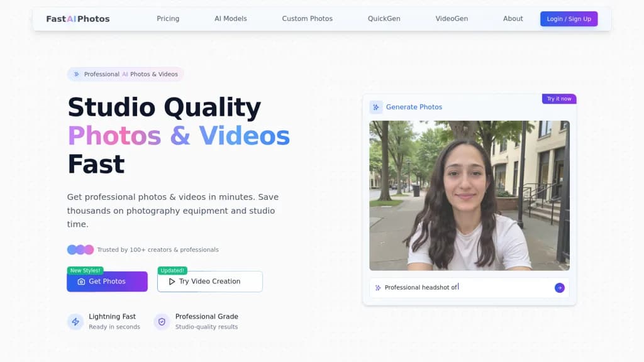Click the play icon on Try Video Creation
Viewport: 644px width, 362px height.
pos(172,282)
